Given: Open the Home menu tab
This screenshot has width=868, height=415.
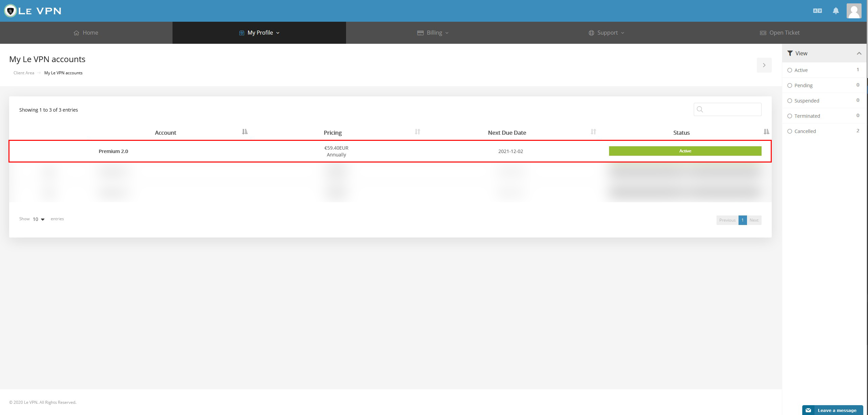Looking at the screenshot, I should [x=86, y=32].
